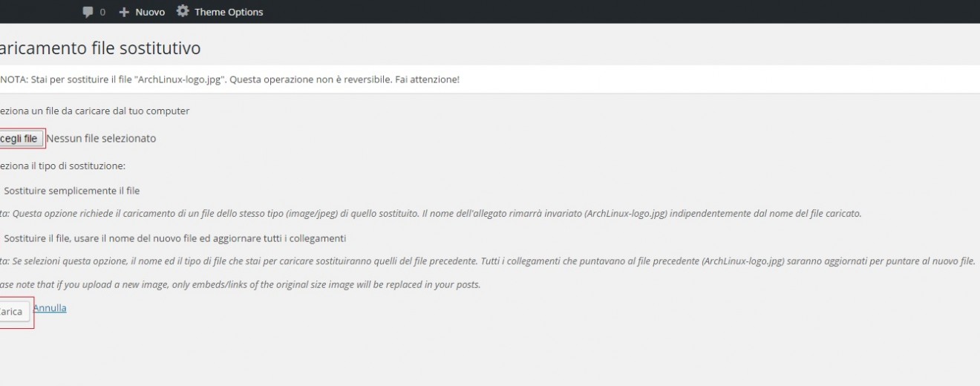This screenshot has width=980, height=386.
Task: Select "Sostituire semplicemente il file" option
Action: pyautogui.click(x=71, y=191)
